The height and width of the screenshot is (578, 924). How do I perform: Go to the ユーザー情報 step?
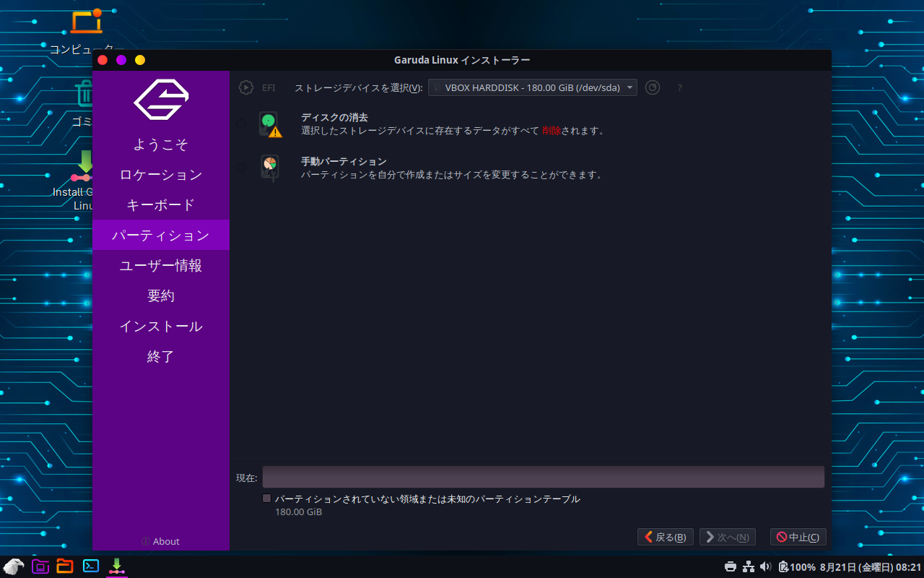(161, 266)
